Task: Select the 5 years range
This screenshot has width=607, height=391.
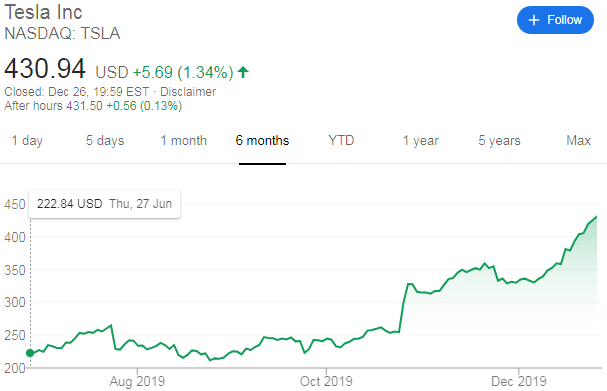Action: click(x=499, y=140)
